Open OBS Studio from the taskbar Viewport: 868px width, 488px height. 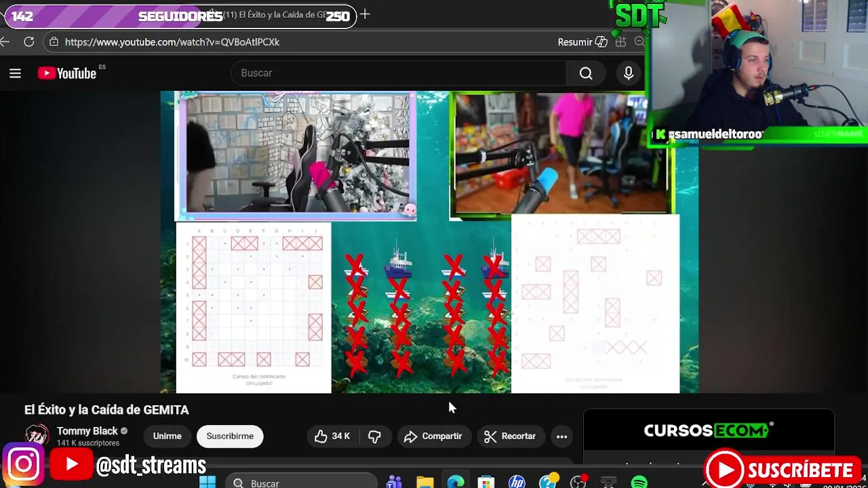[578, 483]
